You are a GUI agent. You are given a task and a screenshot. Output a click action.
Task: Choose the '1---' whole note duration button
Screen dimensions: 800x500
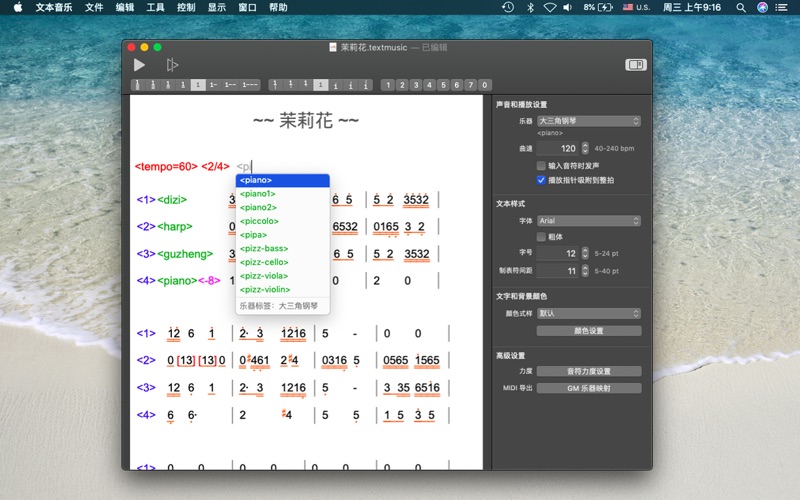click(x=249, y=85)
